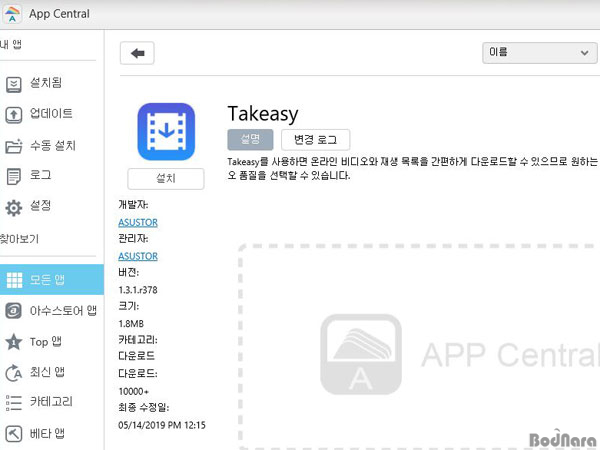Click the 10000+ download count

[134, 391]
